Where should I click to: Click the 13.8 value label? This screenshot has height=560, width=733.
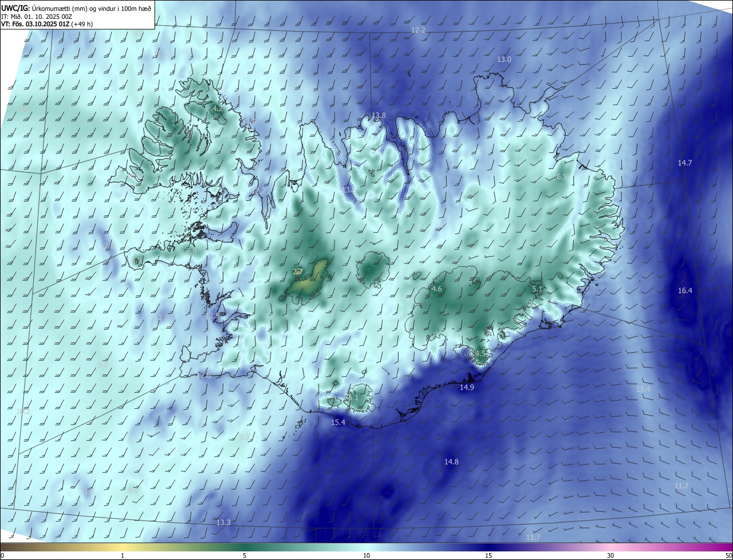pyautogui.click(x=379, y=116)
